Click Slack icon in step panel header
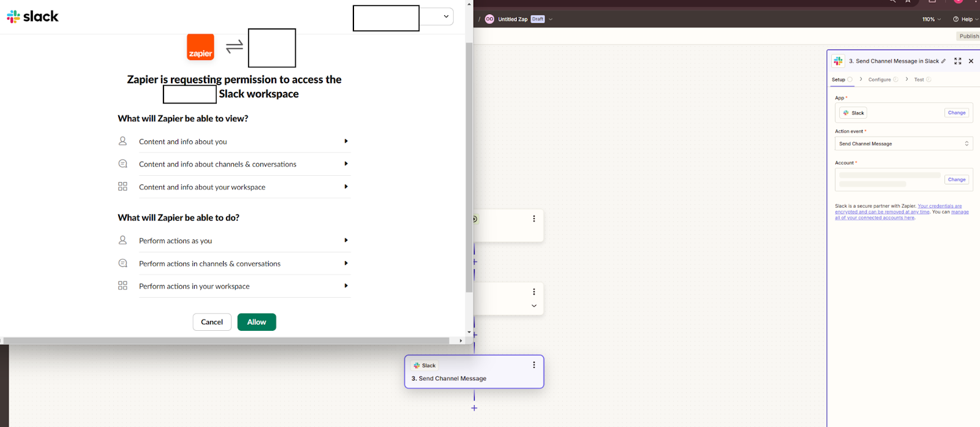The image size is (980, 427). (x=838, y=61)
